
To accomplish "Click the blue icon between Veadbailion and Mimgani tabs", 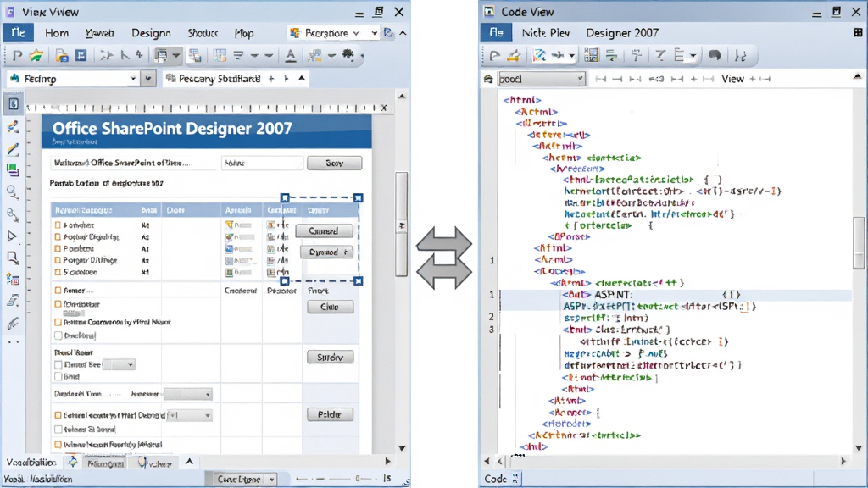I will (73, 462).
